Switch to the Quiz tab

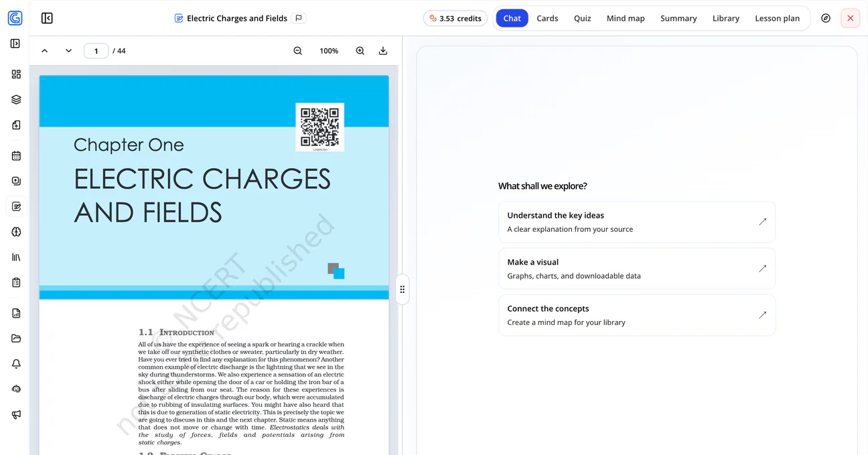(583, 18)
